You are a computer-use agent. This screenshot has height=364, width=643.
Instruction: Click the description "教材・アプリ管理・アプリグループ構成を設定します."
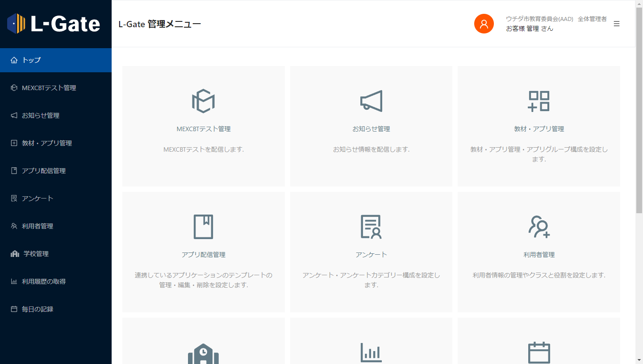539,154
